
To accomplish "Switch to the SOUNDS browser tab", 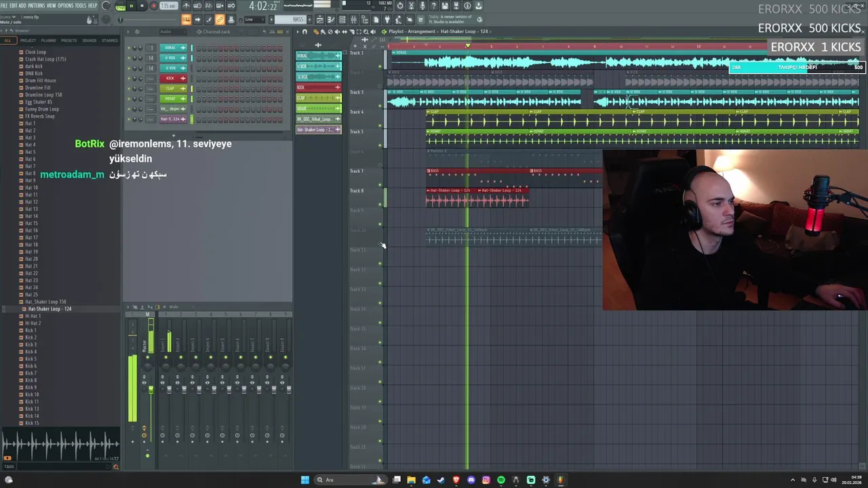I will (90, 40).
